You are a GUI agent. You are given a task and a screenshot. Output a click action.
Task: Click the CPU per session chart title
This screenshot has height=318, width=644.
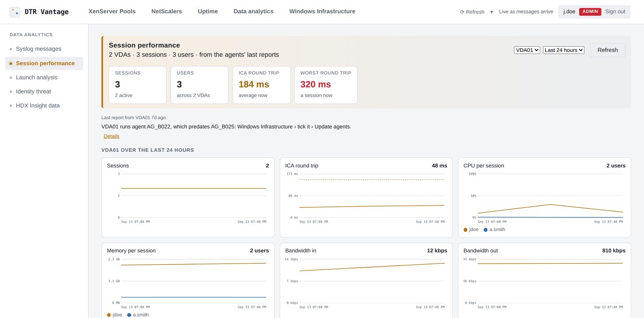pos(483,165)
